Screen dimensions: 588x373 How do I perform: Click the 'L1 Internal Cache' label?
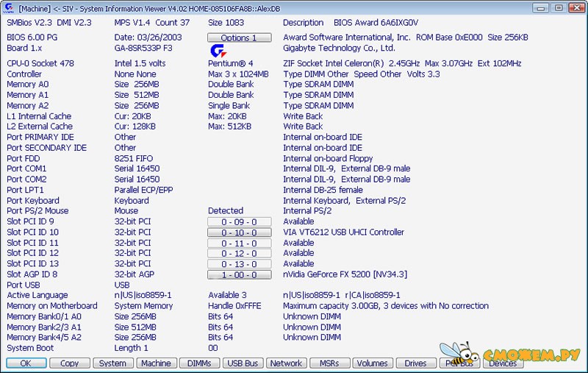point(39,116)
